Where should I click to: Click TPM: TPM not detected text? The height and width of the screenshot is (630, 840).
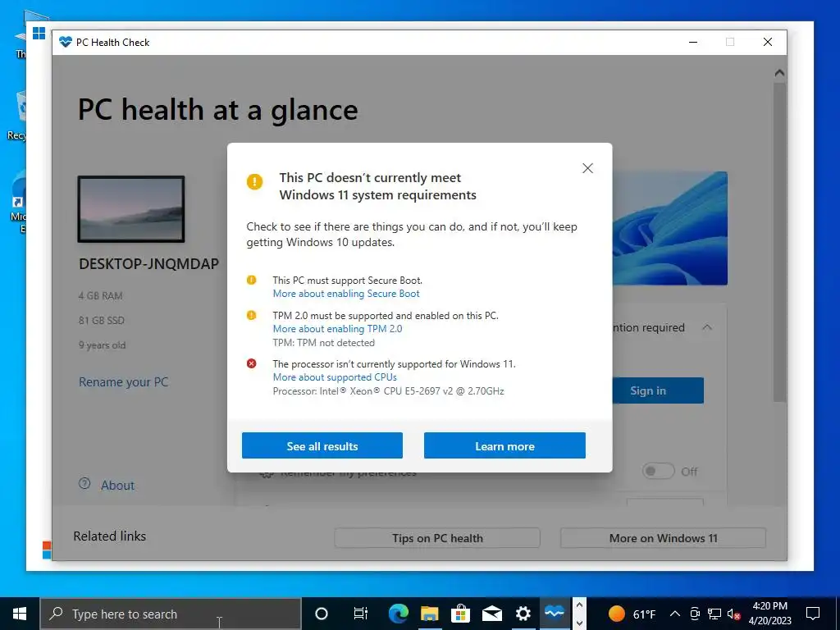323,343
